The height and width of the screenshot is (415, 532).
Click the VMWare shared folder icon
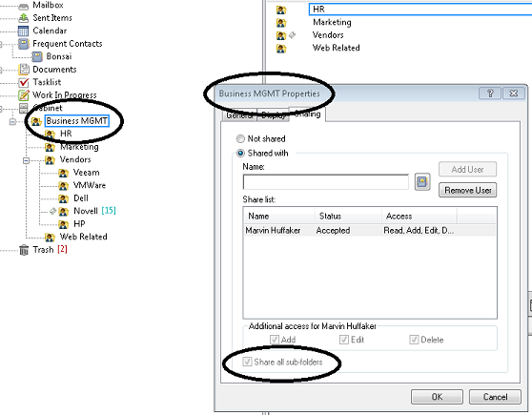point(64,186)
